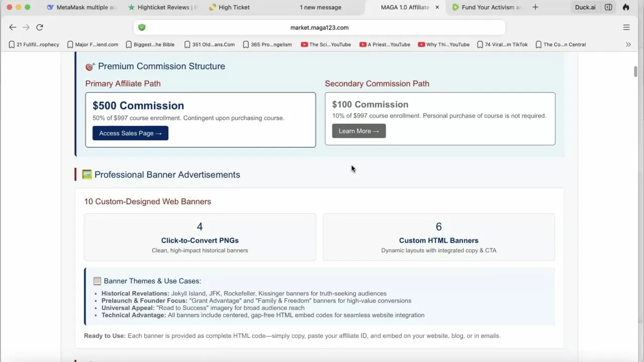Click the macOS yellow minimize window button
The height and width of the screenshot is (362, 644).
[18, 7]
